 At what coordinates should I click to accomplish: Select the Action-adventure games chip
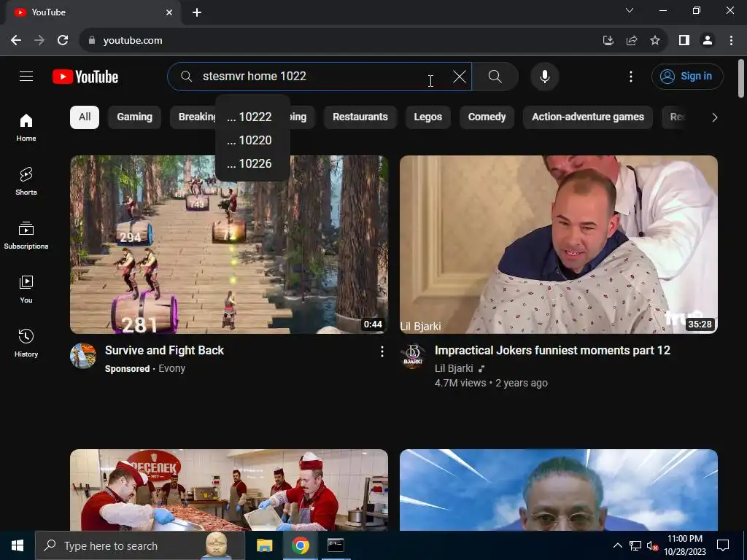[x=588, y=117]
